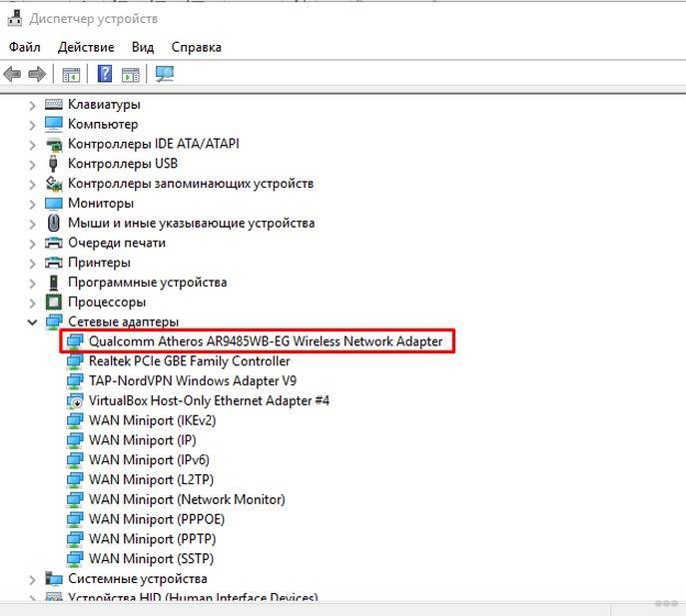Open the Файл menu
The width and height of the screenshot is (686, 616).
[25, 47]
